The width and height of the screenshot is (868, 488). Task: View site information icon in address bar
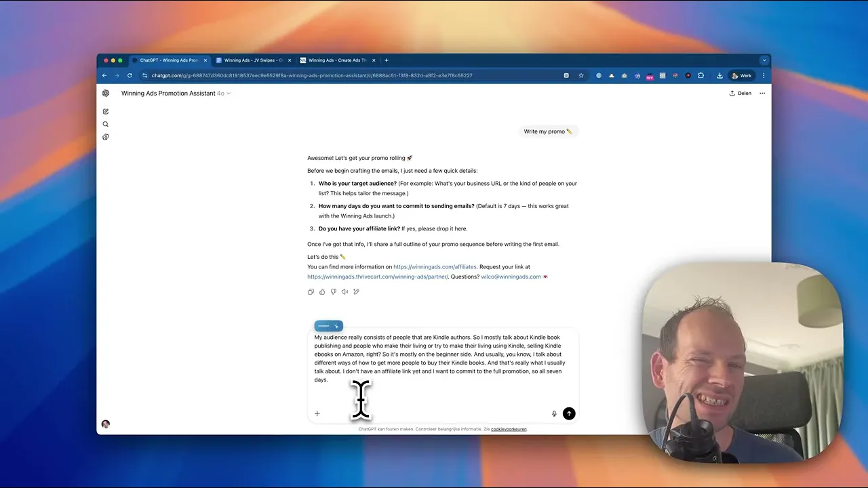[x=144, y=76]
